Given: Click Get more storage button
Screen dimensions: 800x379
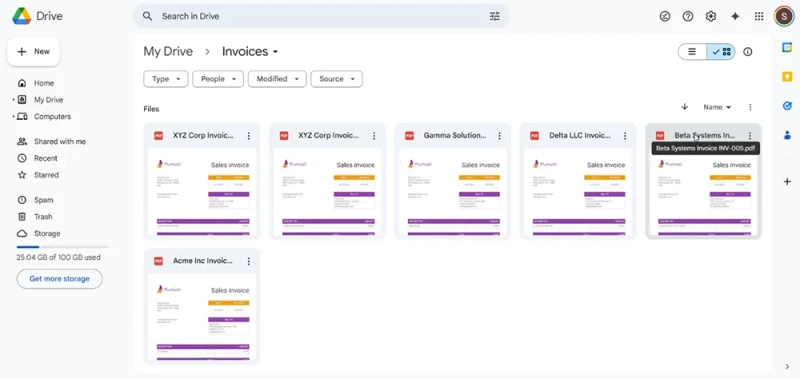Looking at the screenshot, I should (59, 279).
